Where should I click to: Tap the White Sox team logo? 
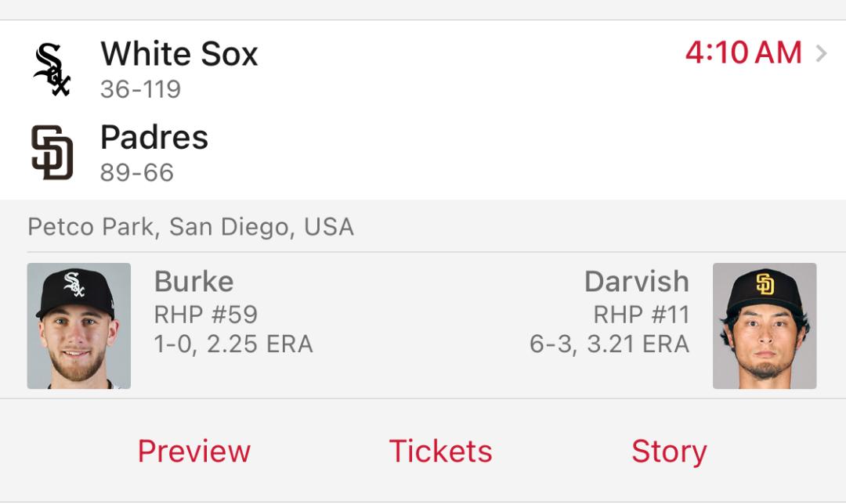52,70
